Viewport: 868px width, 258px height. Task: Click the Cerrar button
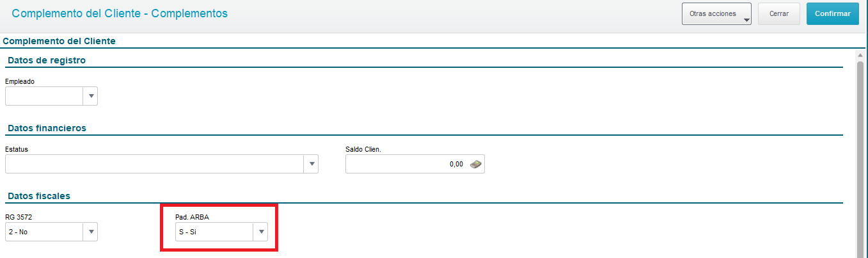point(778,13)
